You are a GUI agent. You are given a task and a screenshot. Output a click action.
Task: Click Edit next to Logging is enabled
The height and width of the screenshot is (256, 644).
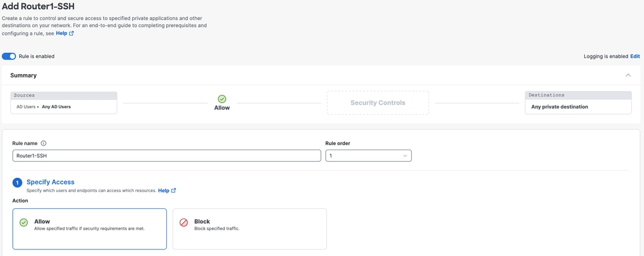(x=635, y=56)
